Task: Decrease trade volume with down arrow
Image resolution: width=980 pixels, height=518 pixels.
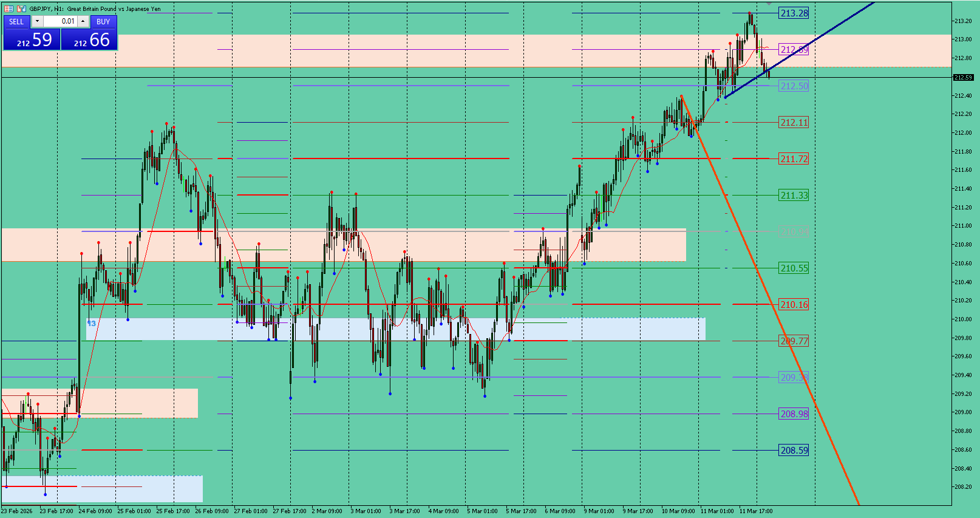Action: 37,21
